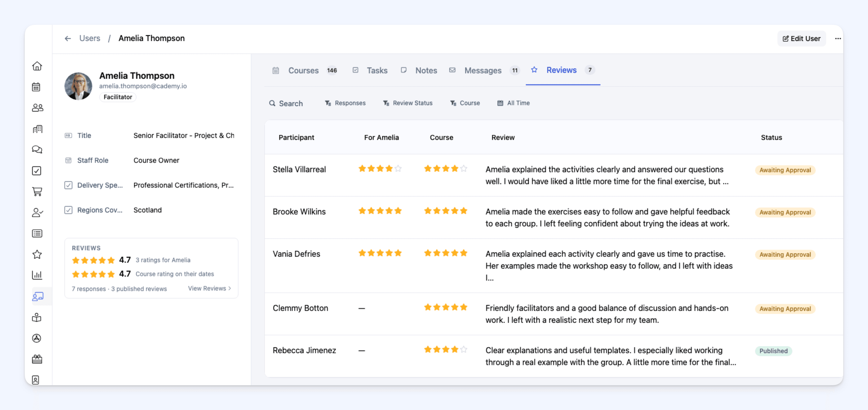Viewport: 868px width, 410px height.
Task: Open the Responses filter dropdown
Action: [x=345, y=103]
